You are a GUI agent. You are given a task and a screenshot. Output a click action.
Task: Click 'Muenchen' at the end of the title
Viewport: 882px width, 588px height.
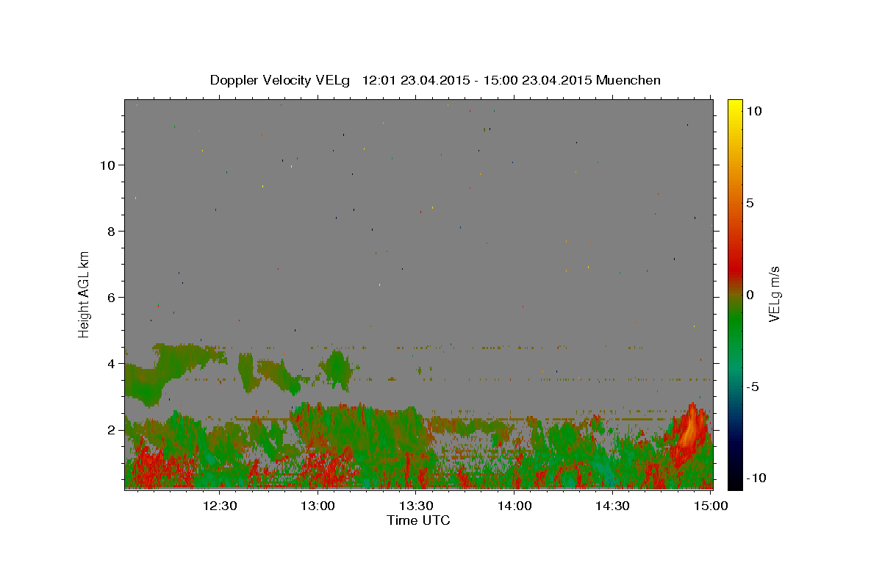(x=628, y=80)
